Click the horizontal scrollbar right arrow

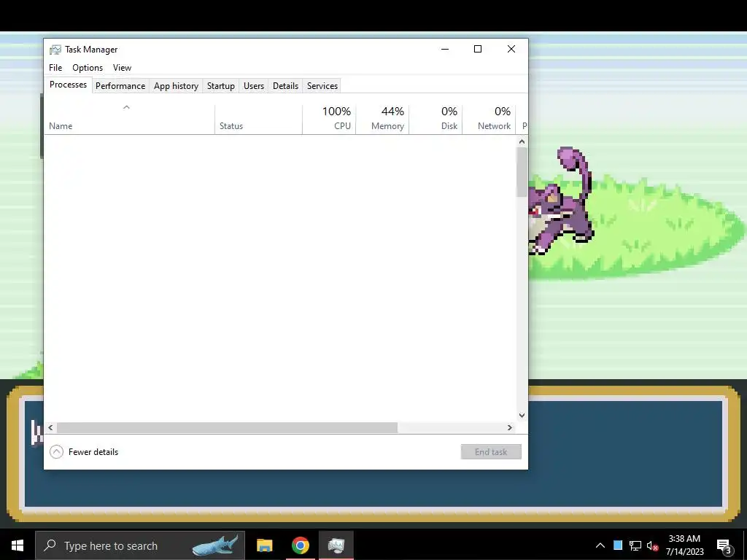point(510,427)
